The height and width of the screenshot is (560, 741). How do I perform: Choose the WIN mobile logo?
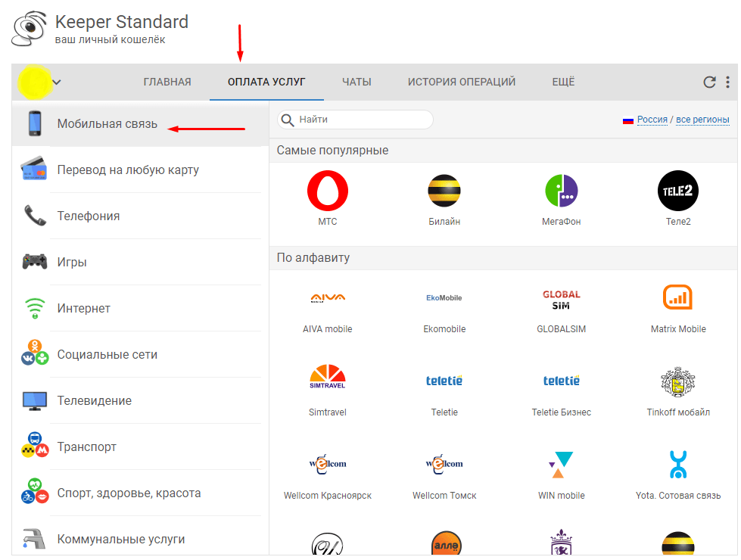(561, 465)
